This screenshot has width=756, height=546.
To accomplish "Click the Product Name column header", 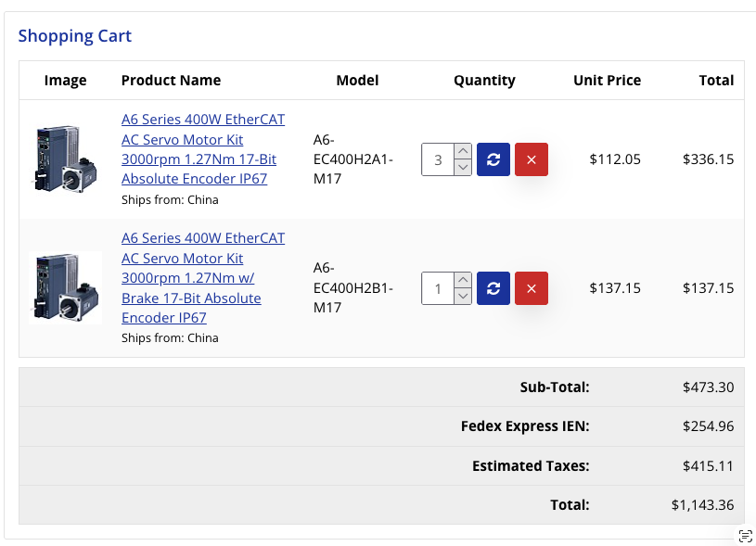I will pyautogui.click(x=171, y=81).
